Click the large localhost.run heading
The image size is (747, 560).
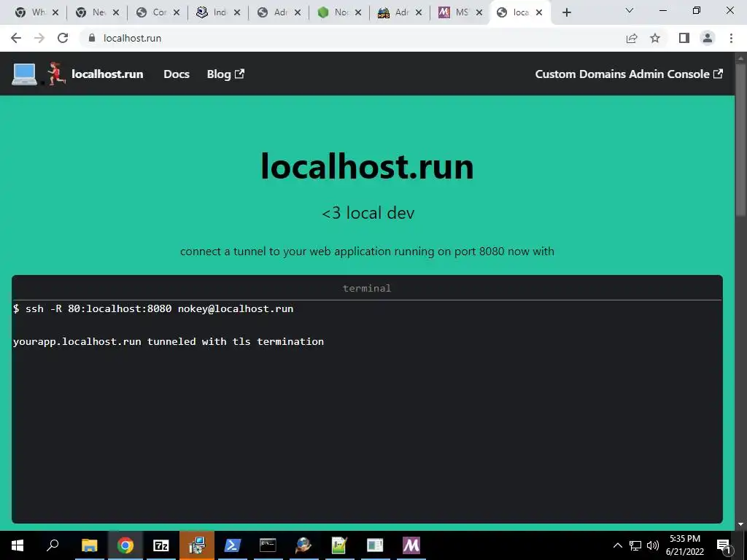[x=368, y=166]
